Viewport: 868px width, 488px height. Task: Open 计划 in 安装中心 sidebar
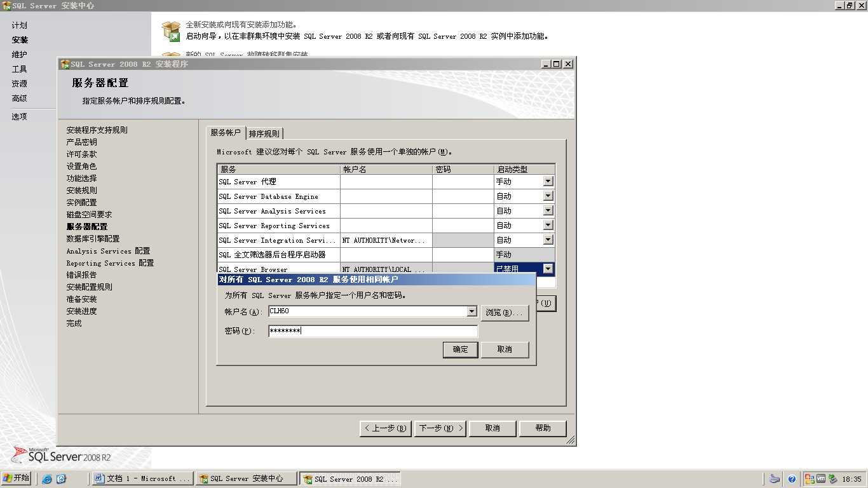point(20,25)
